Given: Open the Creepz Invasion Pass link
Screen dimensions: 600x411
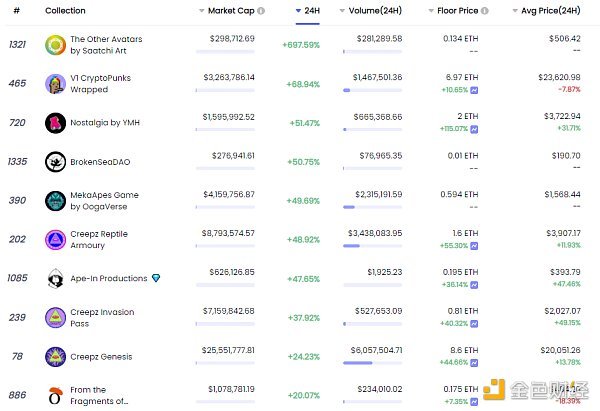Looking at the screenshot, I should [101, 317].
